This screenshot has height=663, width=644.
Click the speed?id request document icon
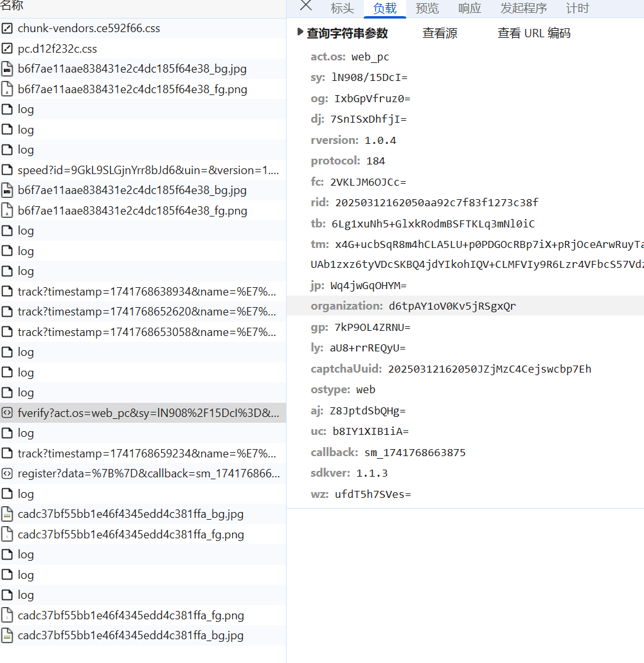coord(7,170)
